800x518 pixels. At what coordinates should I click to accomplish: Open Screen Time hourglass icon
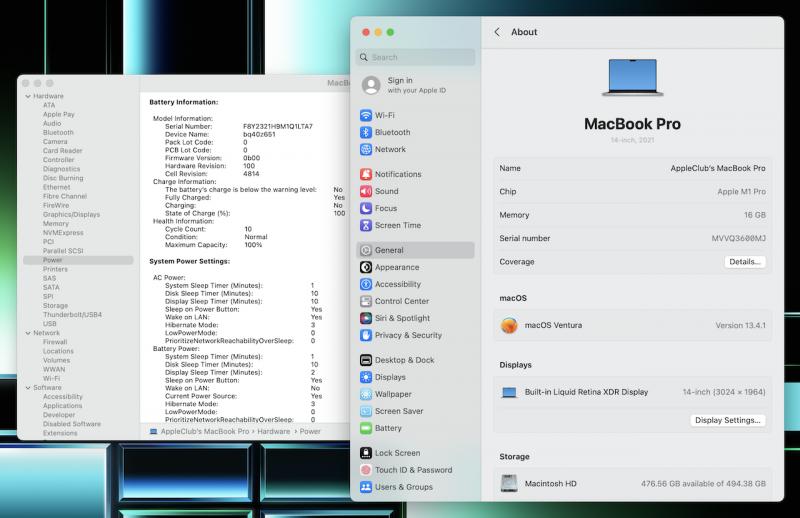[366, 225]
